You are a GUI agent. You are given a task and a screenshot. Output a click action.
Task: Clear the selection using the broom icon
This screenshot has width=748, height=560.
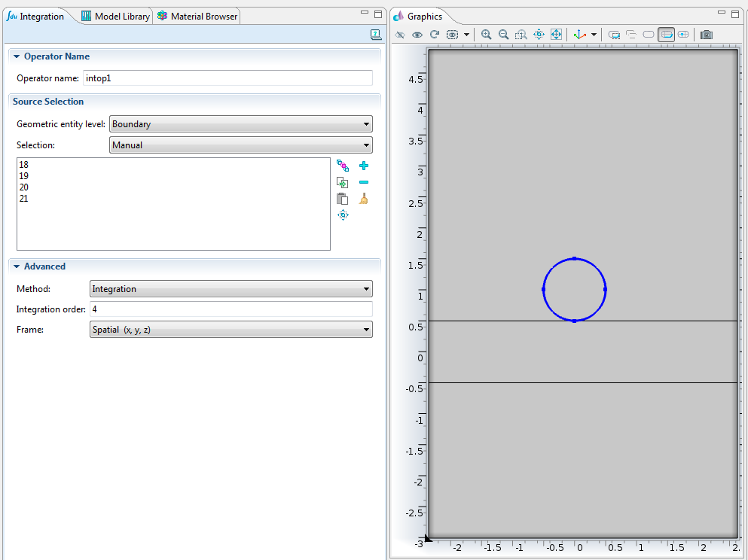click(x=364, y=199)
